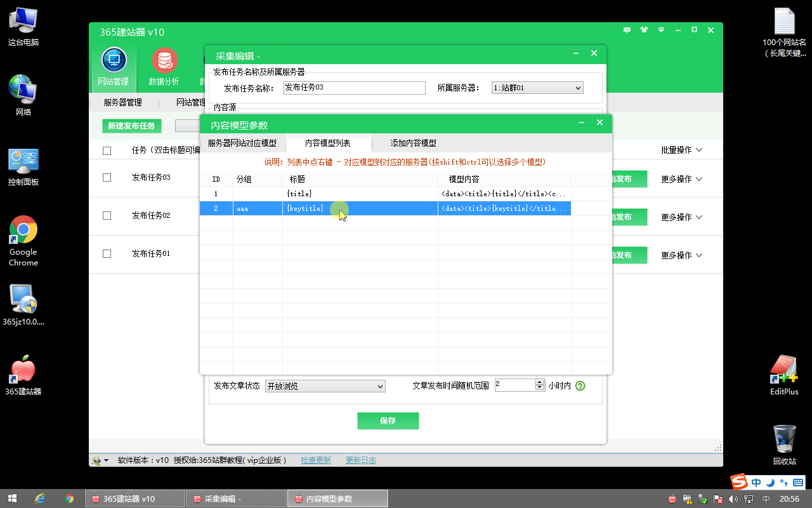Click the 发布任务名称 input field
The image size is (812, 508).
pos(354,88)
